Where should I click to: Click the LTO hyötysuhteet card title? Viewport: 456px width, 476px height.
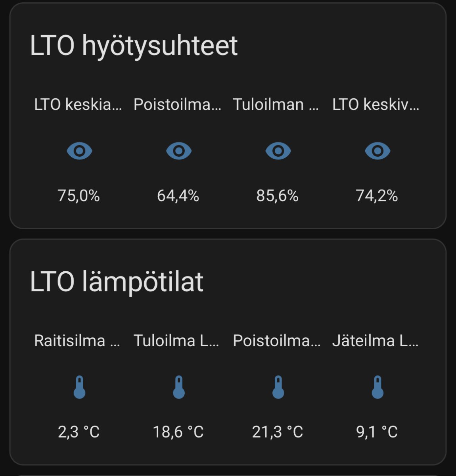point(134,46)
